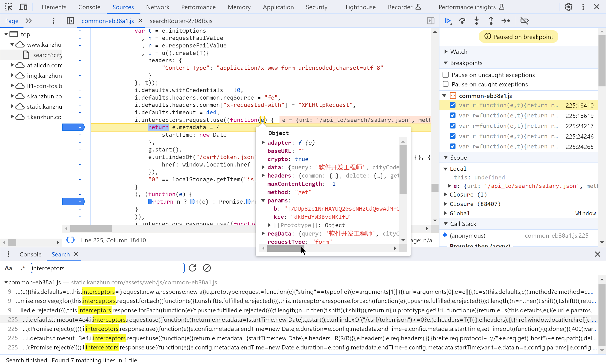Uncheck breakpoint at 225:24217
Viewport: 606px width, 364px height.
pyautogui.click(x=453, y=126)
